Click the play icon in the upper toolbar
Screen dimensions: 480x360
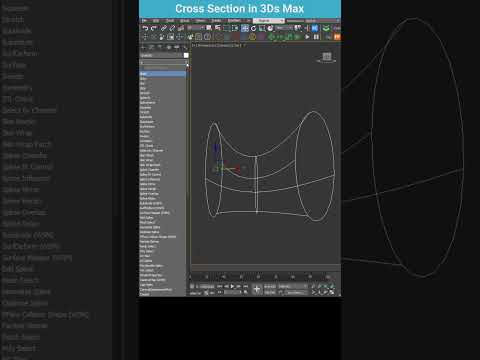click(307, 37)
